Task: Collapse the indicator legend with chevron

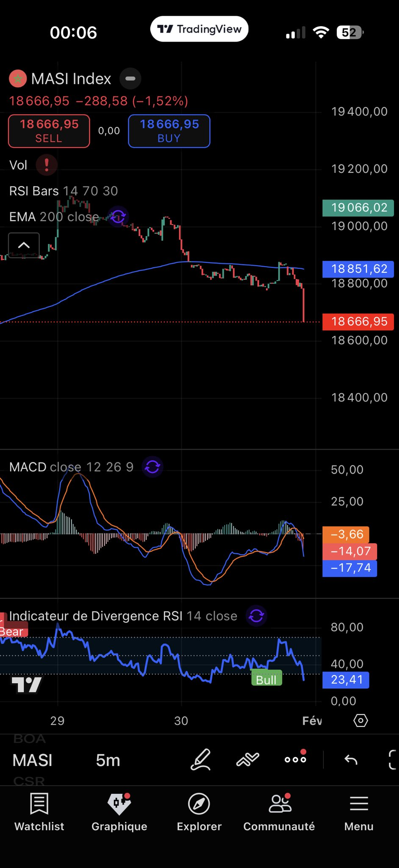Action: [24, 245]
